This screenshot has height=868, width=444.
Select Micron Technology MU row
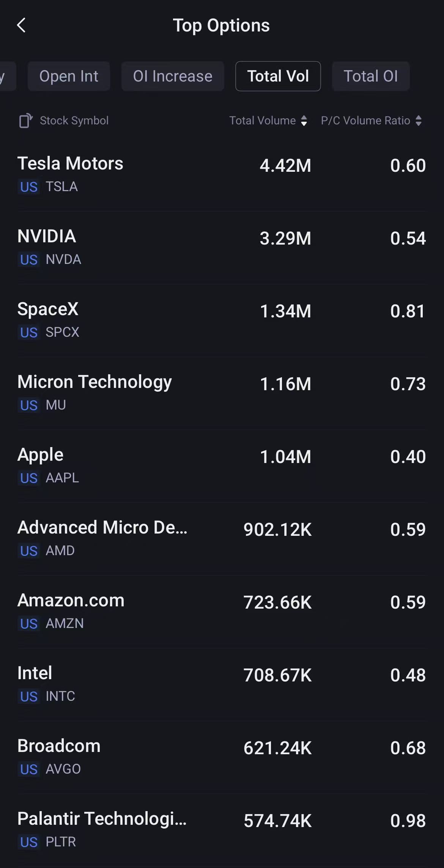coord(222,393)
